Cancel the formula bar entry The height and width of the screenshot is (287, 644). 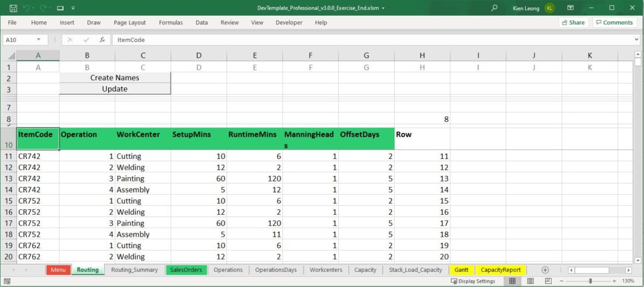coord(70,40)
